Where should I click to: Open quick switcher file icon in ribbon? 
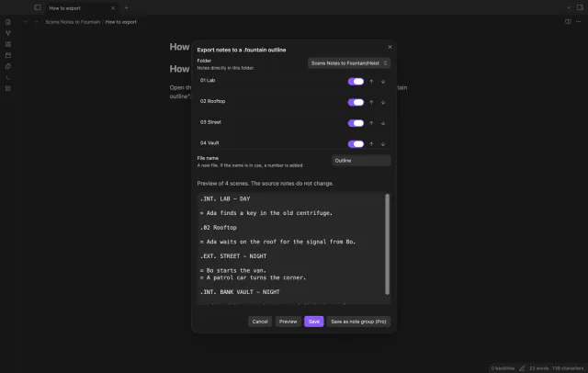(x=8, y=22)
